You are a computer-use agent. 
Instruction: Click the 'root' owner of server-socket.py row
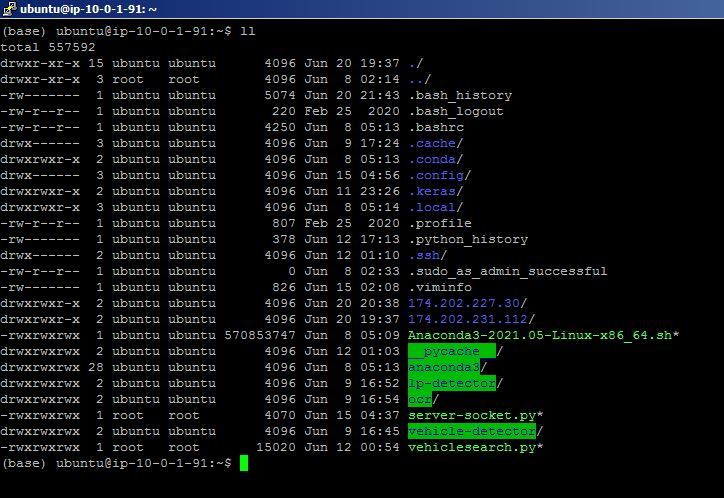(x=128, y=415)
